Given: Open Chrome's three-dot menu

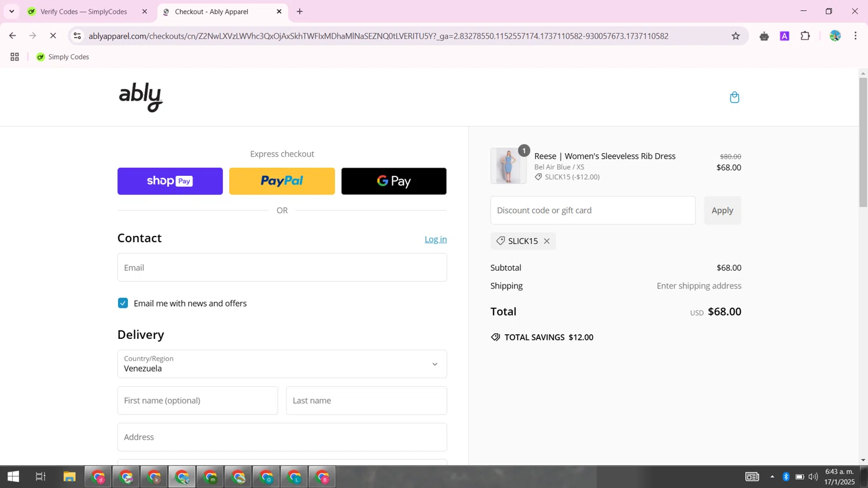Looking at the screenshot, I should tap(855, 36).
